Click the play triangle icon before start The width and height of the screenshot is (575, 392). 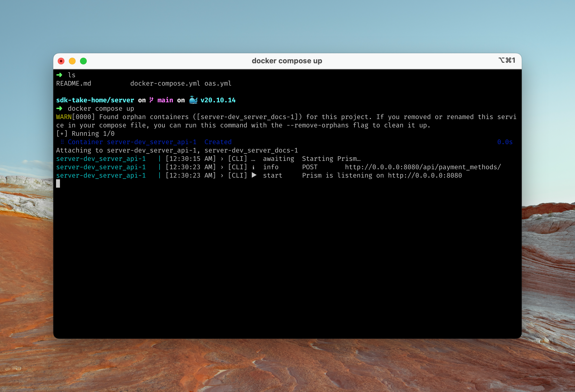(x=254, y=175)
